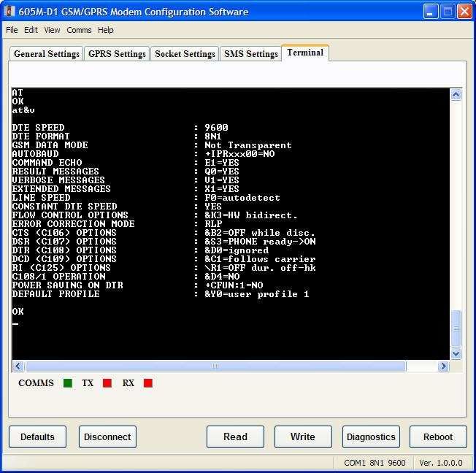Click the 'DTE SPEED' row in the terminal

click(x=120, y=128)
